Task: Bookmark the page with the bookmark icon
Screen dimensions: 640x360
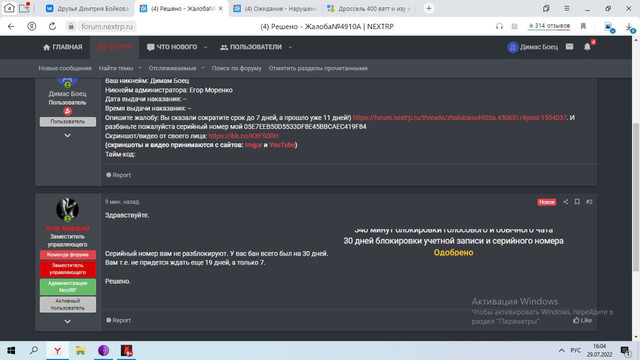Action: click(x=583, y=27)
